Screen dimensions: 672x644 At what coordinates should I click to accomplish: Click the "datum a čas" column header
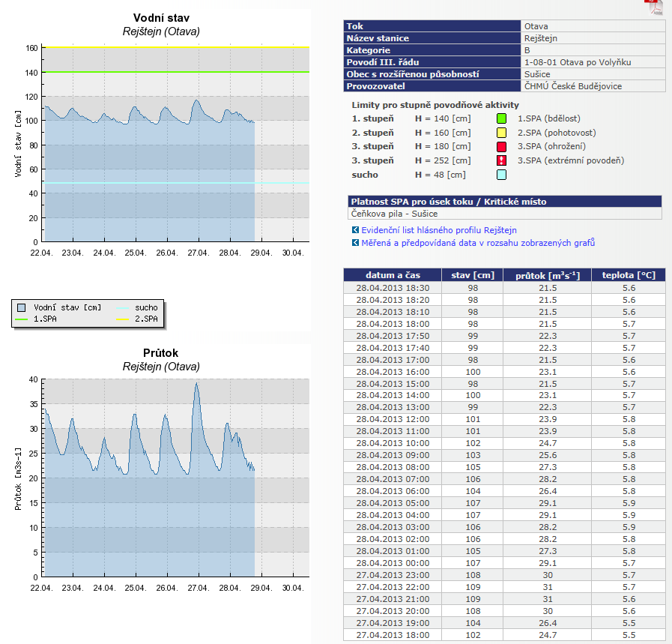393,275
